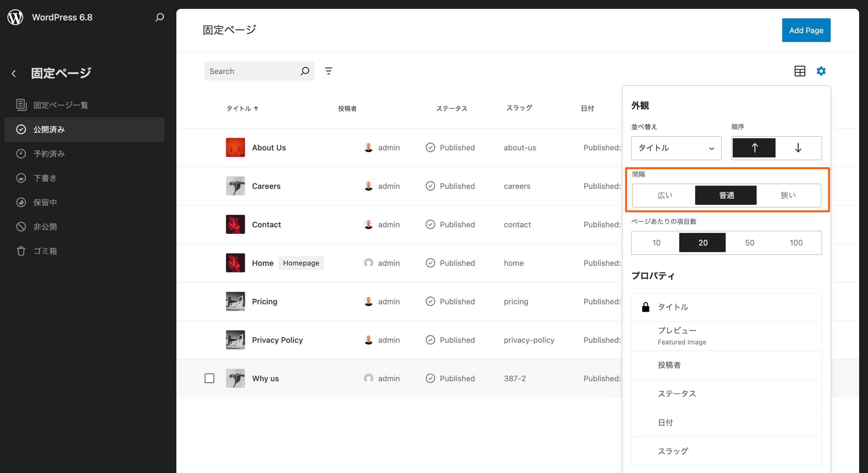Open the 並べ替え タイトル dropdown
This screenshot has height=473, width=868.
pos(676,148)
